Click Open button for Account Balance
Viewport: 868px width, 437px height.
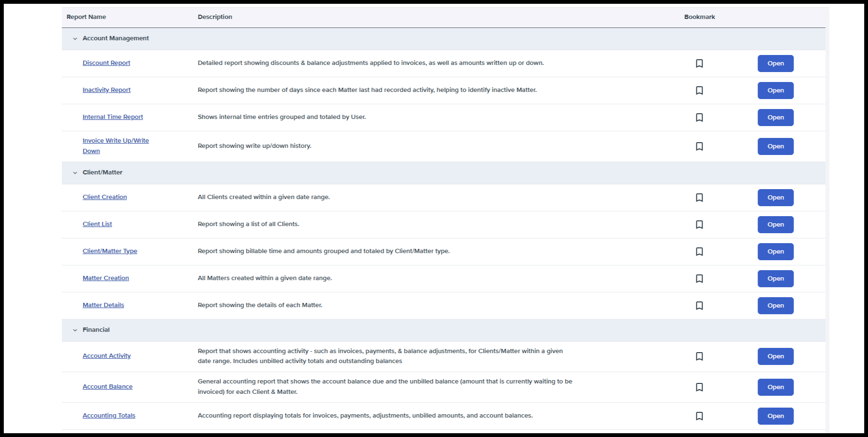776,387
